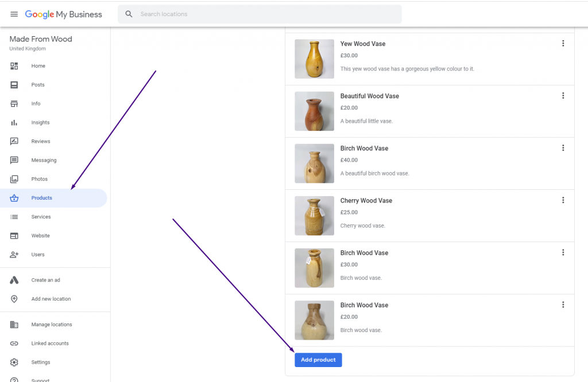Open the Reviews icon in sidebar
Screen dimensions: 588x382
coord(14,141)
